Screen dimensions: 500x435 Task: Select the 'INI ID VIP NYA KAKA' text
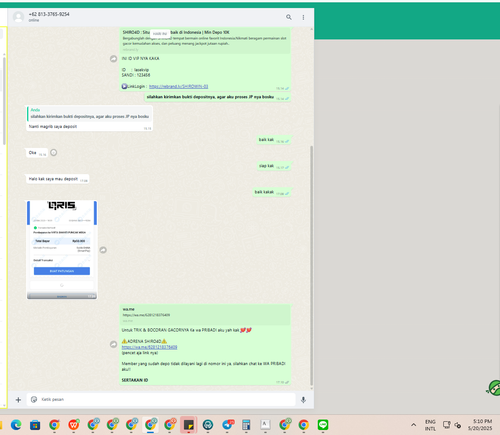point(140,58)
